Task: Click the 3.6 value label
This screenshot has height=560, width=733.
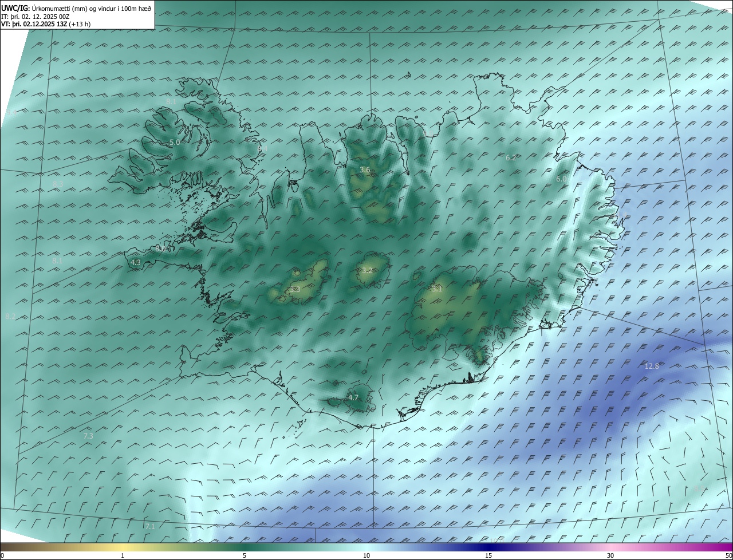Action: pos(365,170)
